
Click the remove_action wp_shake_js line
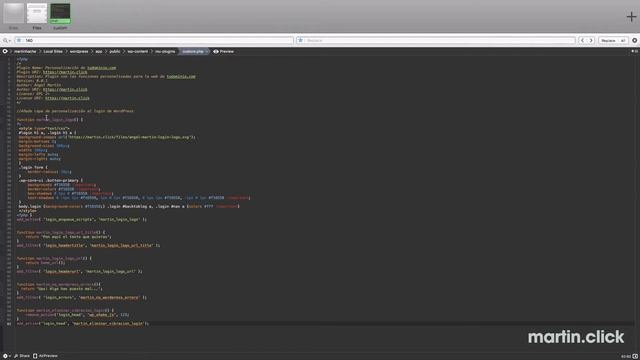pyautogui.click(x=78, y=315)
